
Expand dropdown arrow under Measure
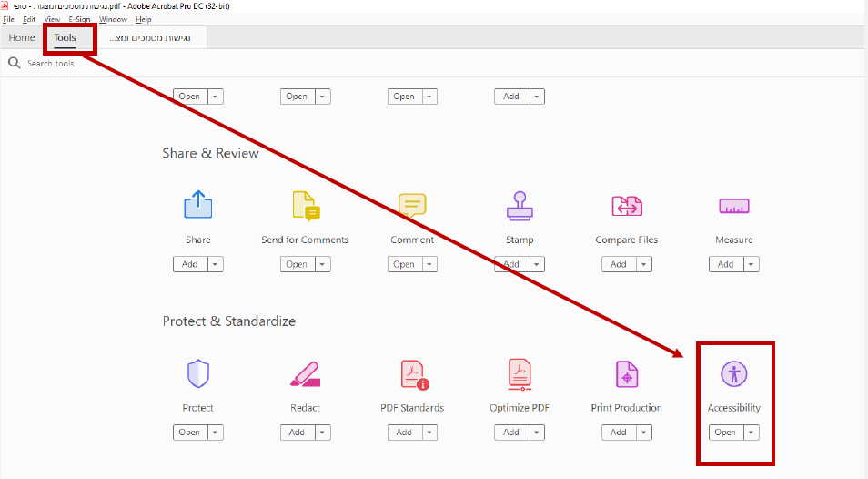tap(752, 264)
